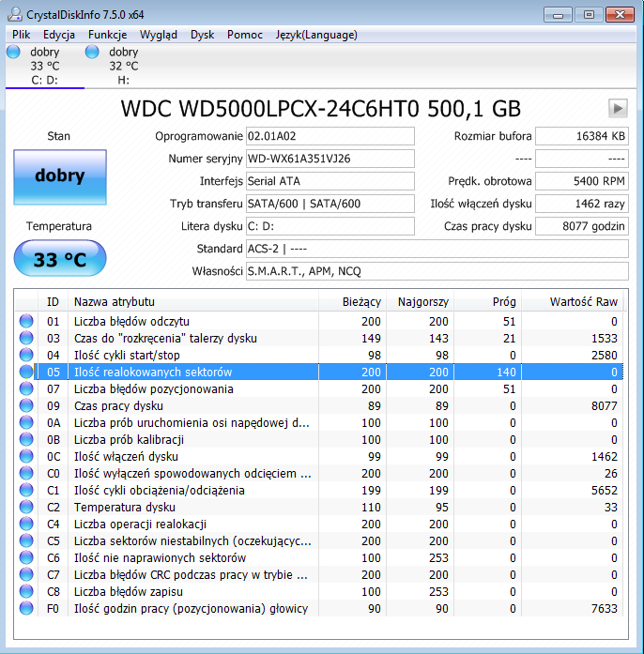
Task: Open the Język(Language) menu
Action: pos(316,35)
